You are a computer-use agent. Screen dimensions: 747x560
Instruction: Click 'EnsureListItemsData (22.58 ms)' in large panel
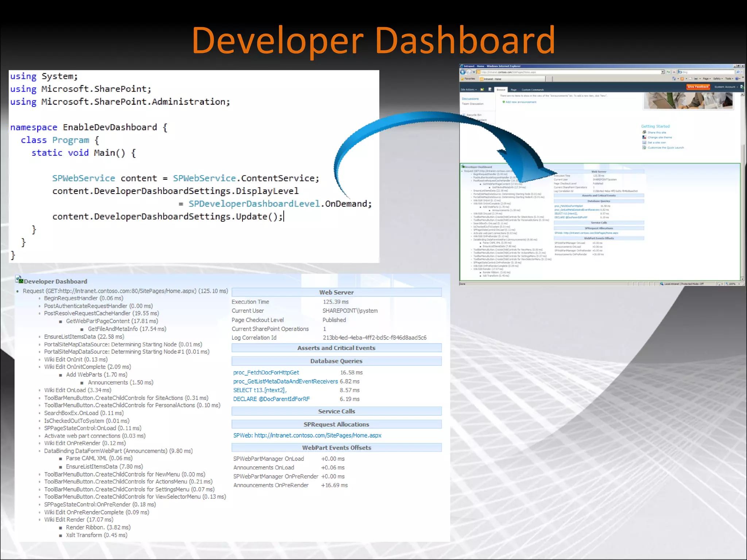pos(84,337)
